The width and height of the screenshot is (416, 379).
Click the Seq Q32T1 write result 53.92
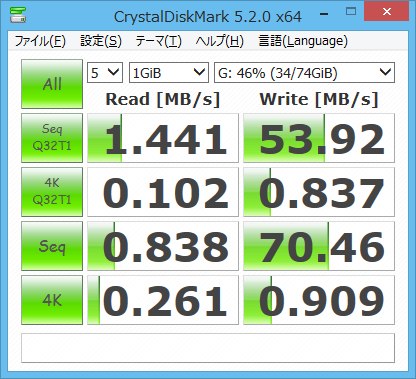click(319, 138)
